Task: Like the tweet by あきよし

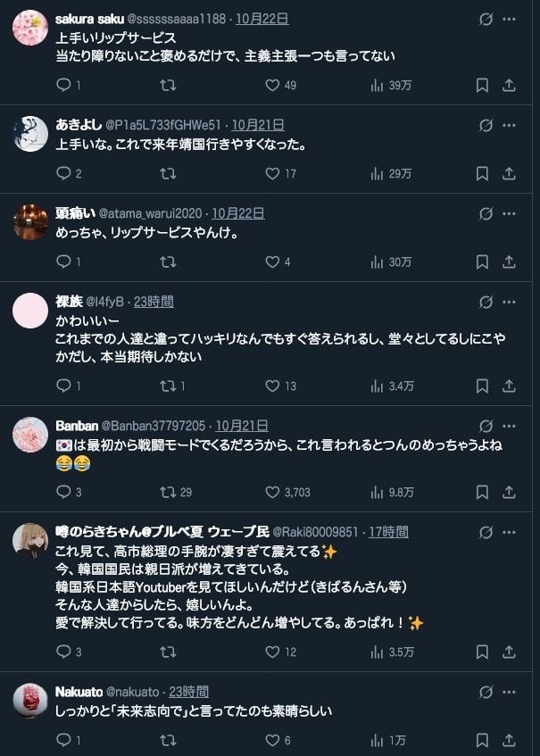Action: point(273,173)
